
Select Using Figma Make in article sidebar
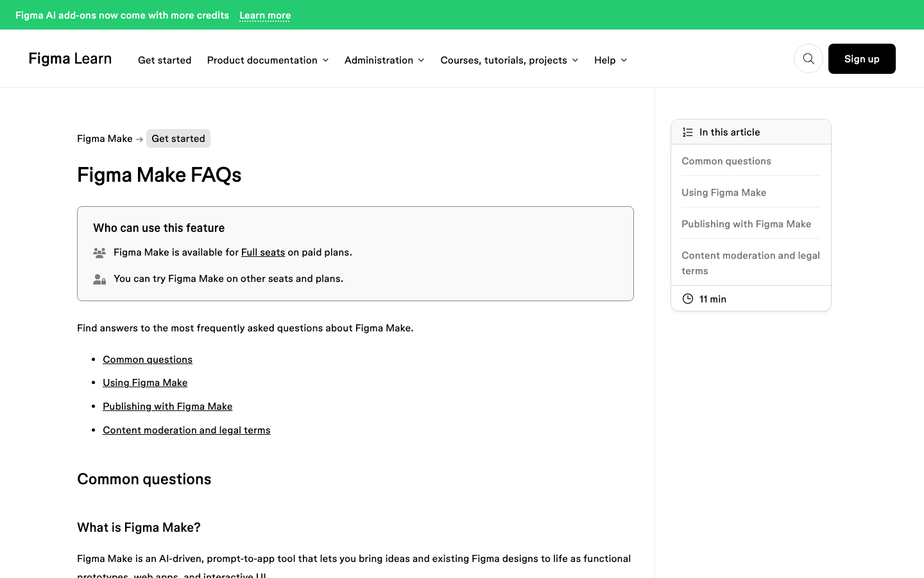tap(724, 192)
